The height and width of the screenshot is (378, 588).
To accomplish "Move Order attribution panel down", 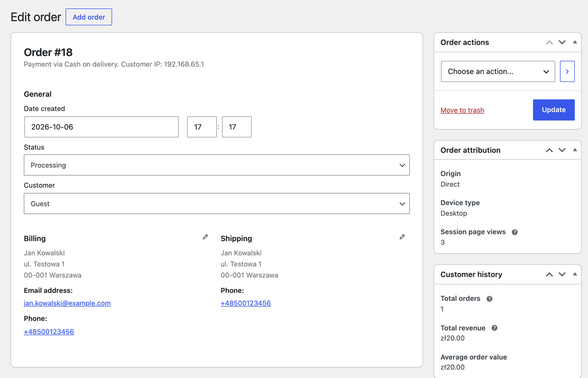I will pos(562,150).
